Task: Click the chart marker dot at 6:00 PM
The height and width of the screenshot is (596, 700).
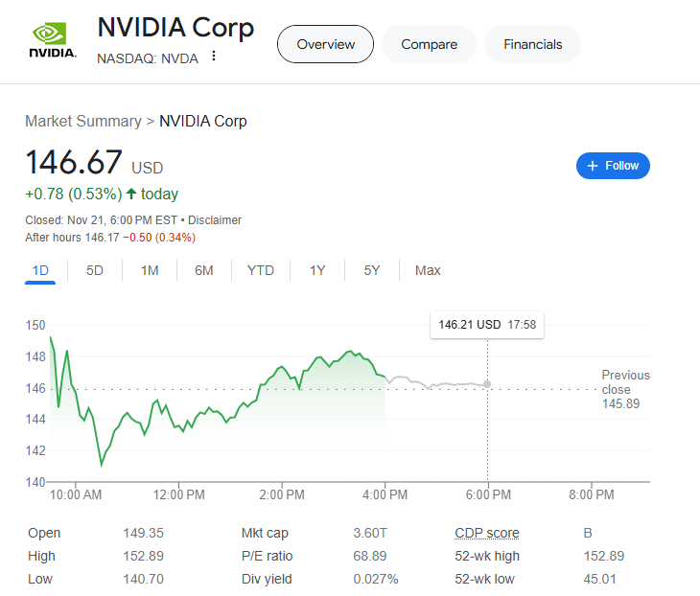Action: (x=487, y=384)
